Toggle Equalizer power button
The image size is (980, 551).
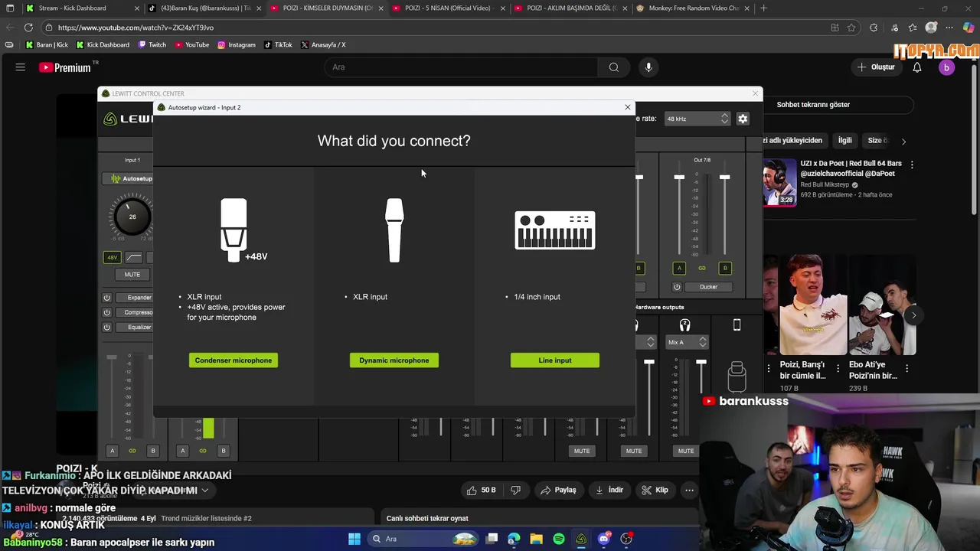pos(107,327)
